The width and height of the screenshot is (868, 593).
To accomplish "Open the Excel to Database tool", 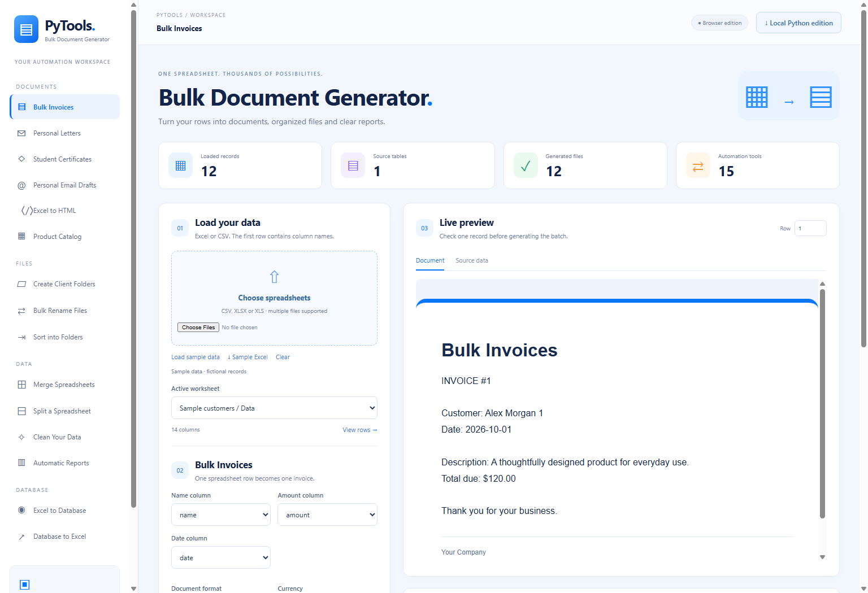I will pyautogui.click(x=65, y=511).
